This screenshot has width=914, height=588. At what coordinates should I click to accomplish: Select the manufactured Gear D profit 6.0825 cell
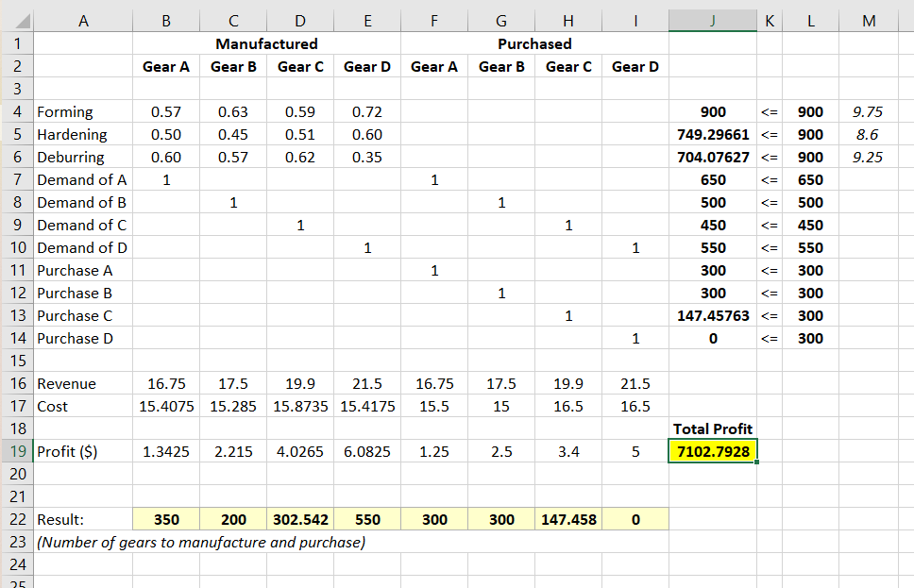(x=366, y=451)
